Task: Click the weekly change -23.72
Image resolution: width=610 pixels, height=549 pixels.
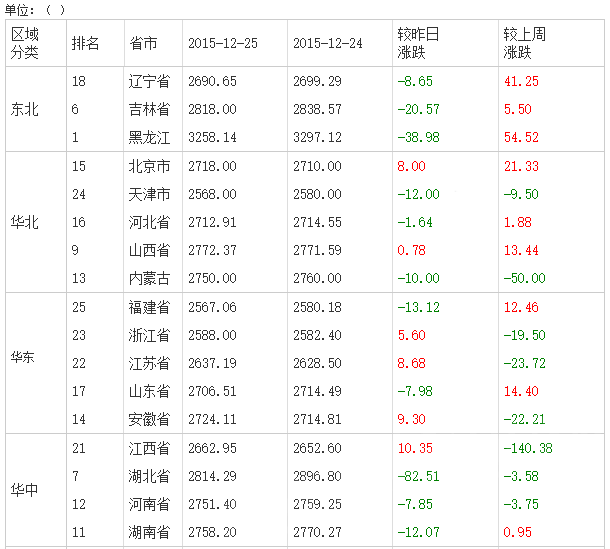Action: (x=524, y=363)
